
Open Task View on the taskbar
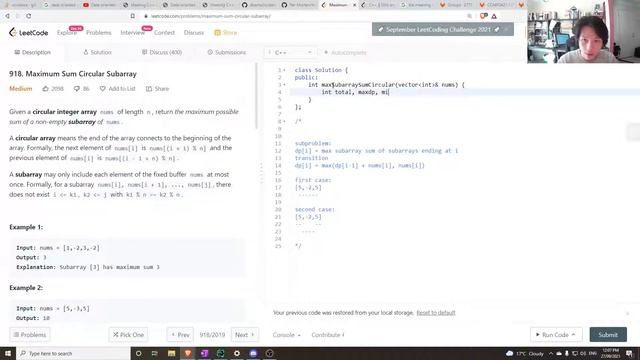155,353
